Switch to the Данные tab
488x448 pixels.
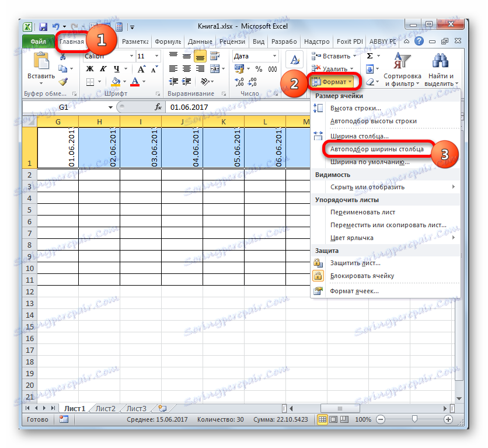(200, 41)
